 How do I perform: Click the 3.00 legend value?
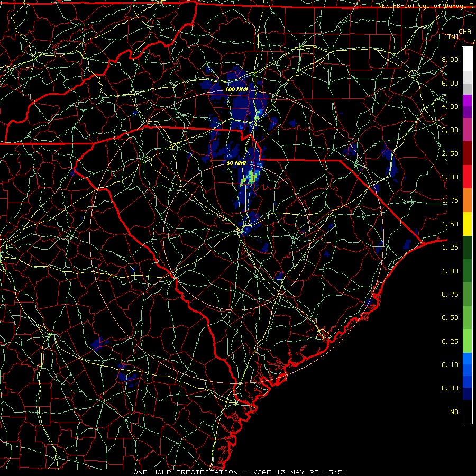pos(450,130)
